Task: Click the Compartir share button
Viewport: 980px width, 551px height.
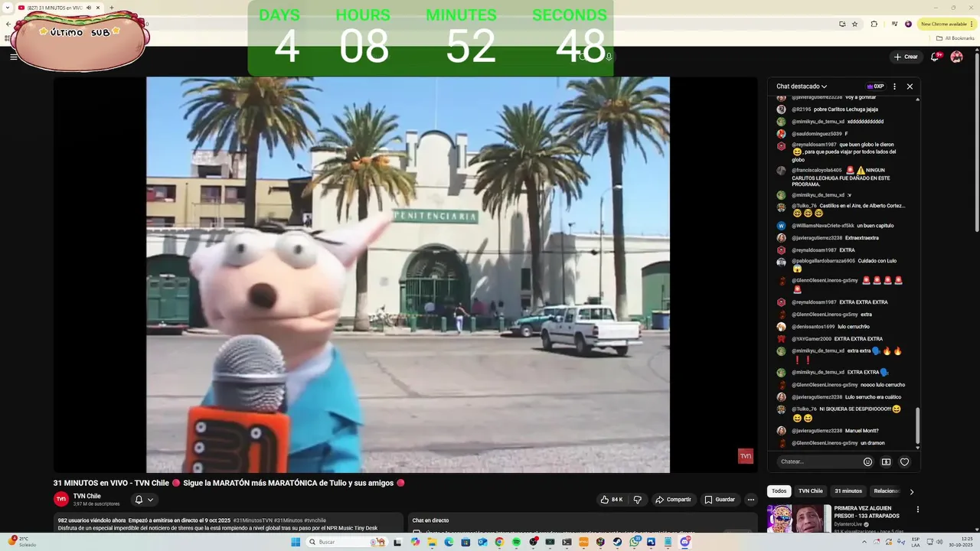Action: 673,500
